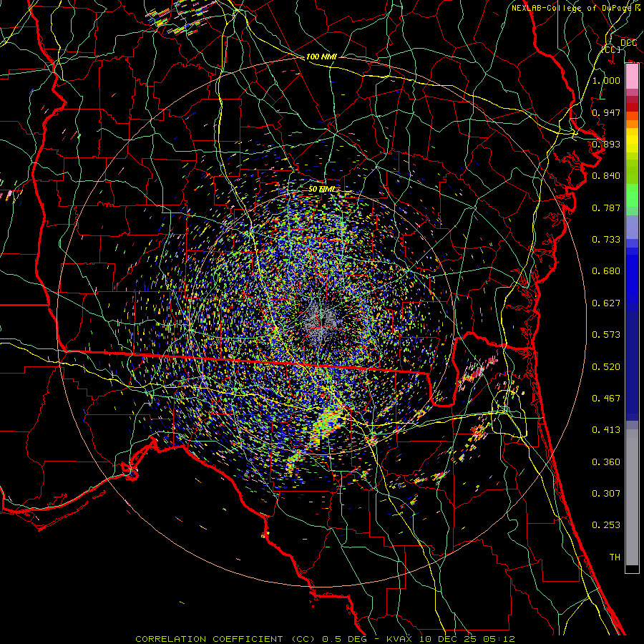The width and height of the screenshot is (644, 644).
Task: Click the 0.680 legend value
Action: (x=606, y=271)
